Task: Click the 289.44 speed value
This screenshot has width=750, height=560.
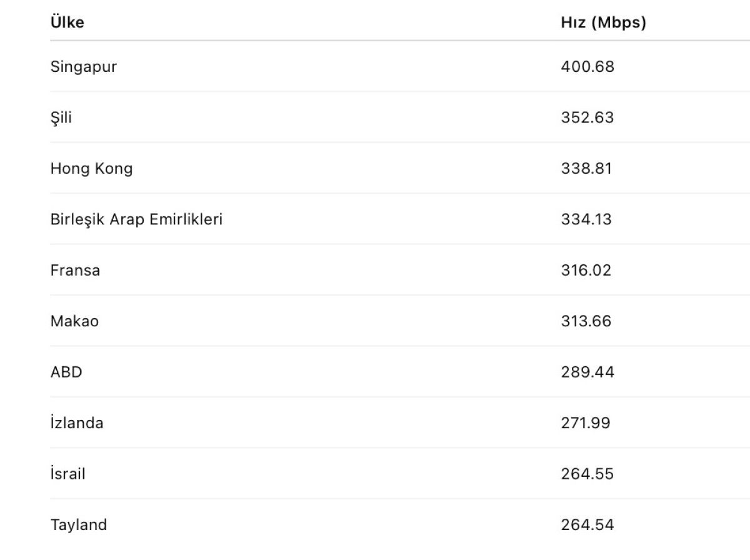Action: click(x=587, y=372)
